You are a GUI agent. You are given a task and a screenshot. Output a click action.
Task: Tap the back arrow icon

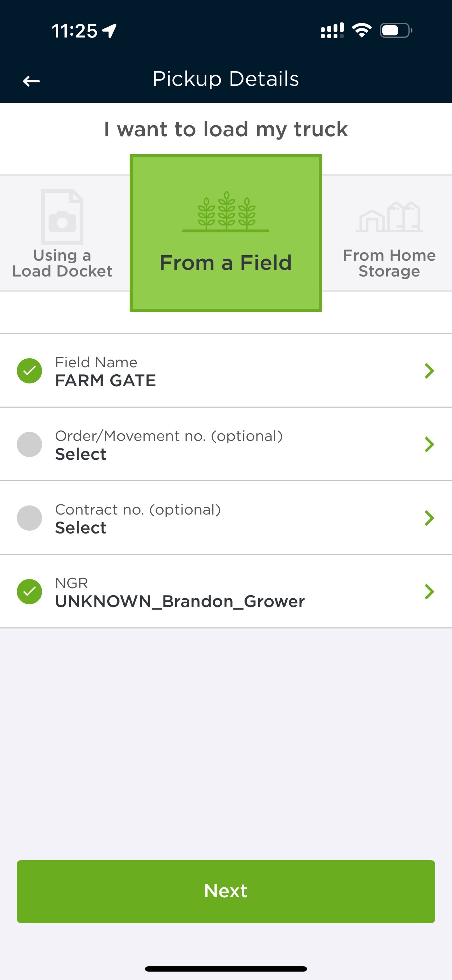[x=31, y=81]
